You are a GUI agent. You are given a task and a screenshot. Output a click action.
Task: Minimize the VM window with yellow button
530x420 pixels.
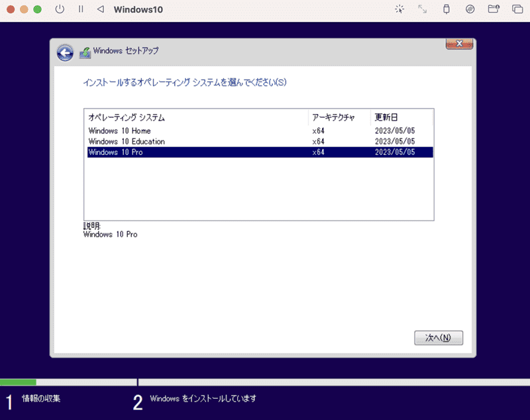coord(24,9)
